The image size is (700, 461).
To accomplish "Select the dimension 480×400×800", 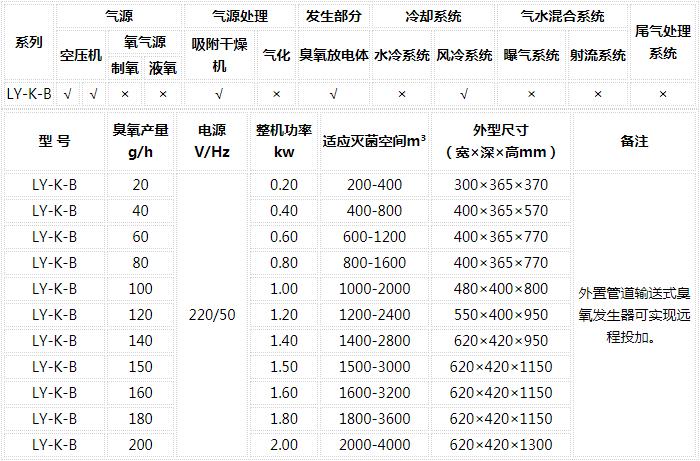I will coord(501,289).
